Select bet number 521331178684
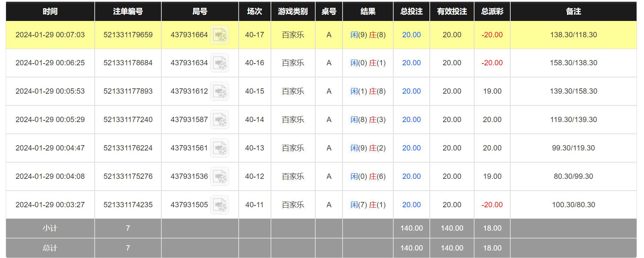 [128, 63]
